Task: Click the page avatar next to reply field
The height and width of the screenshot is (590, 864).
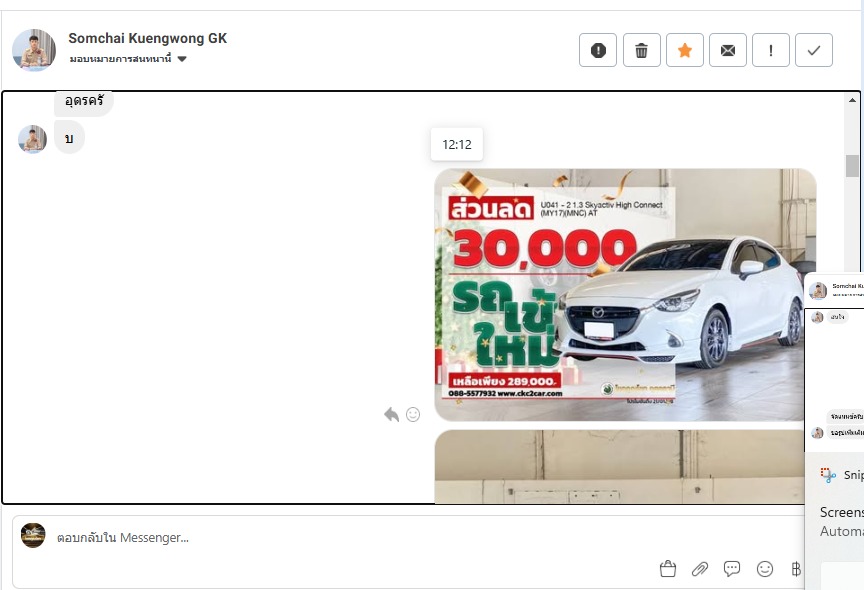Action: click(33, 535)
